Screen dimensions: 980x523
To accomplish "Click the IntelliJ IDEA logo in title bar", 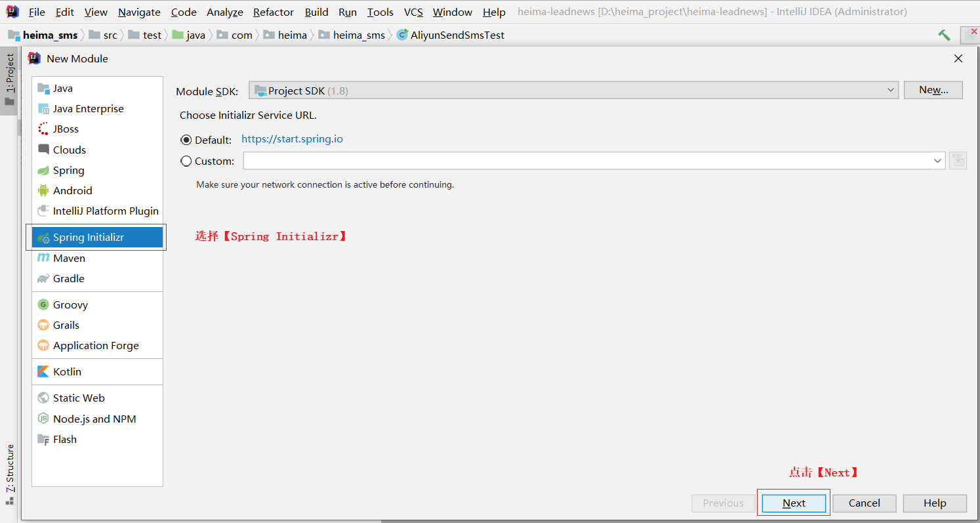I will coord(12,11).
